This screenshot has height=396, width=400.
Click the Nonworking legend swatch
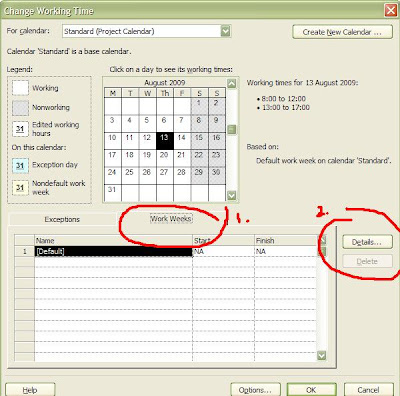click(20, 108)
